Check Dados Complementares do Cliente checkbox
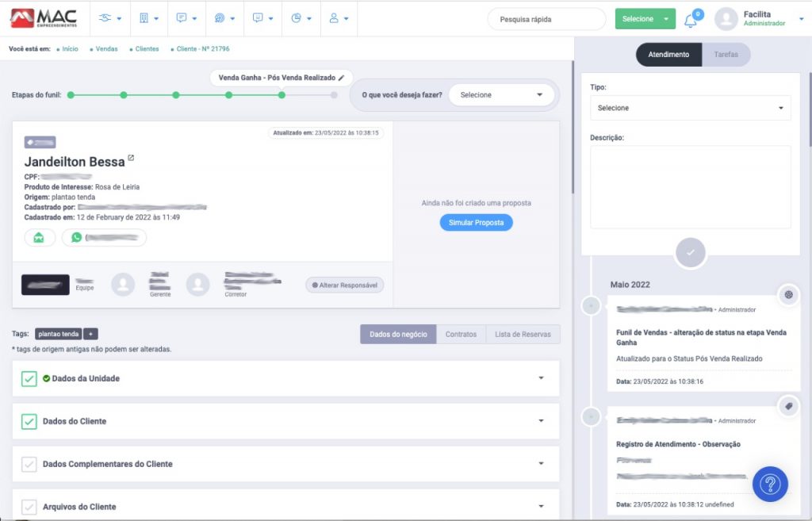Viewport: 812px width, 521px height. point(29,465)
